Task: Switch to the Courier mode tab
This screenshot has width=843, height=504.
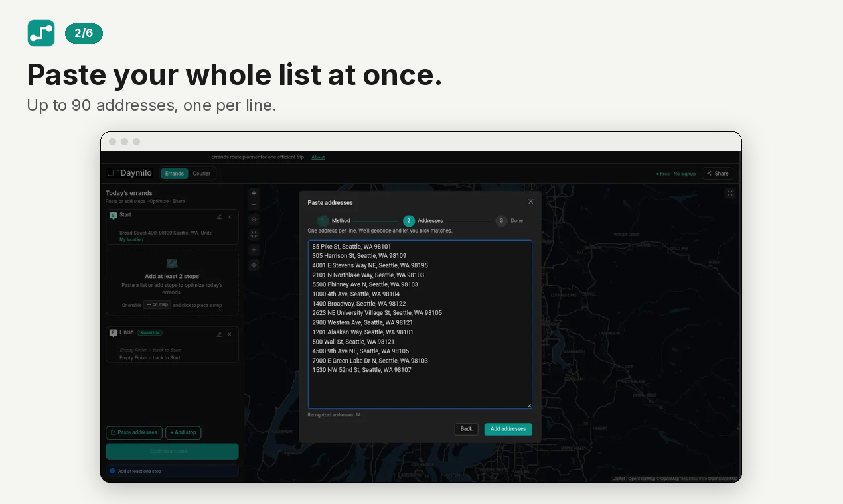Action: [202, 174]
